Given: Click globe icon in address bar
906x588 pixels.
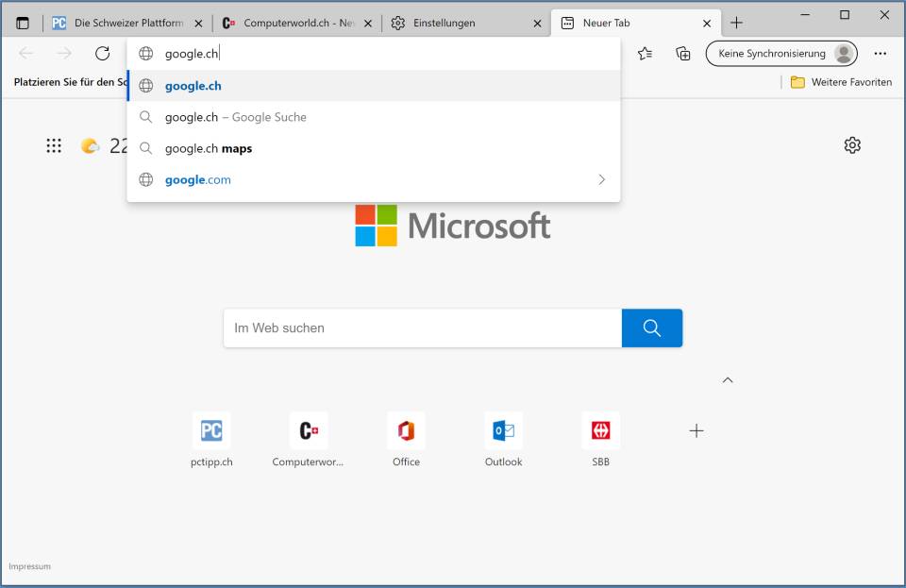Looking at the screenshot, I should click(146, 54).
